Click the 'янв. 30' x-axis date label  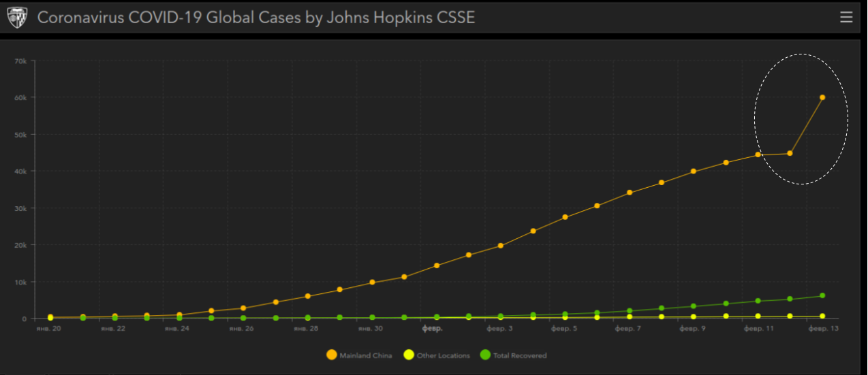click(x=371, y=328)
